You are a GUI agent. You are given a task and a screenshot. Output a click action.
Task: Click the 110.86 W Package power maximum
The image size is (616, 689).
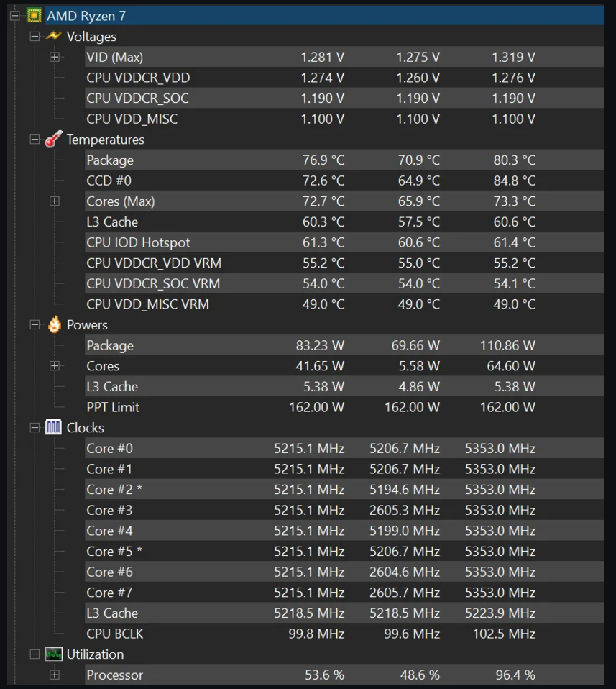coord(507,345)
